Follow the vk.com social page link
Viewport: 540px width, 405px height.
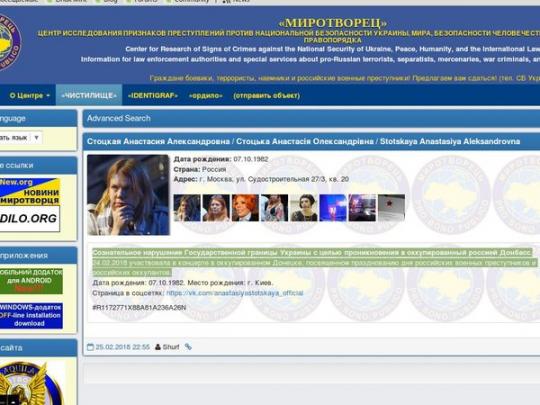pyautogui.click(x=235, y=293)
